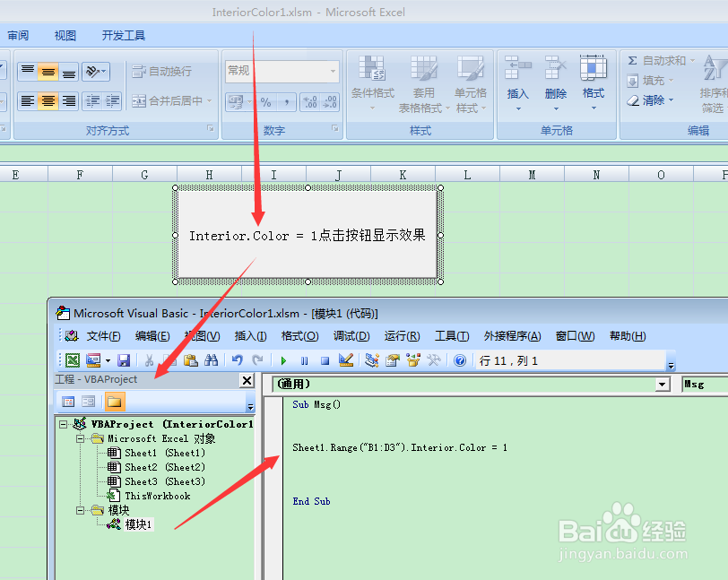Open the Object Browser icon
This screenshot has height=580, width=728.
412,360
